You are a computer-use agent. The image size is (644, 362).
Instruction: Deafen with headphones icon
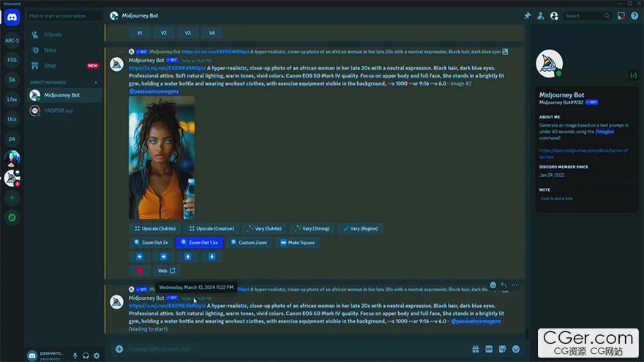pos(86,356)
